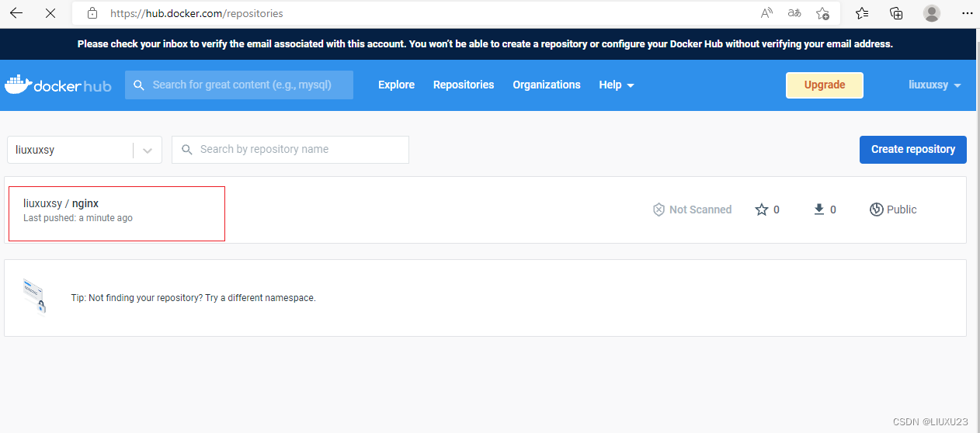Click magnifier icon in top search bar
Screen dimensions: 980x433
click(x=139, y=85)
